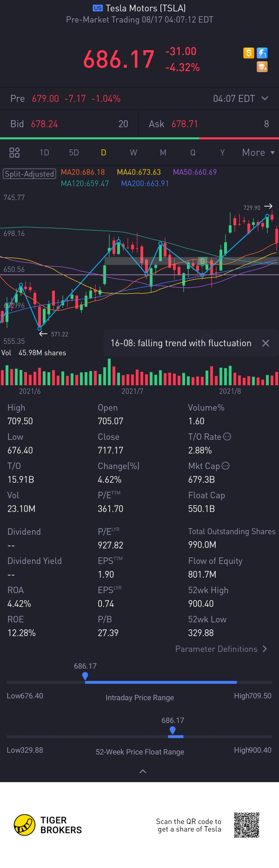Tap the P/E TTM value 361.70
This screenshot has width=279, height=868.
coord(110,509)
